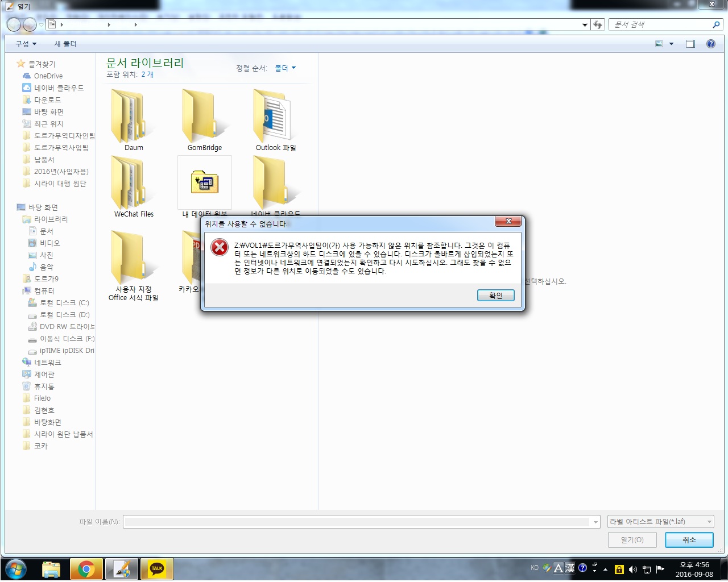Select OneDrive in the favorites list
Screen dimensions: 728x582
tap(48, 76)
